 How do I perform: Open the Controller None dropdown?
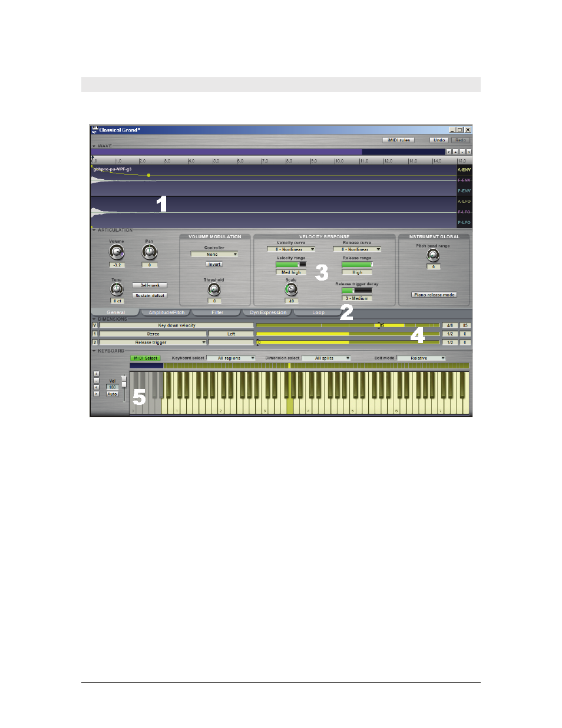pos(214,255)
